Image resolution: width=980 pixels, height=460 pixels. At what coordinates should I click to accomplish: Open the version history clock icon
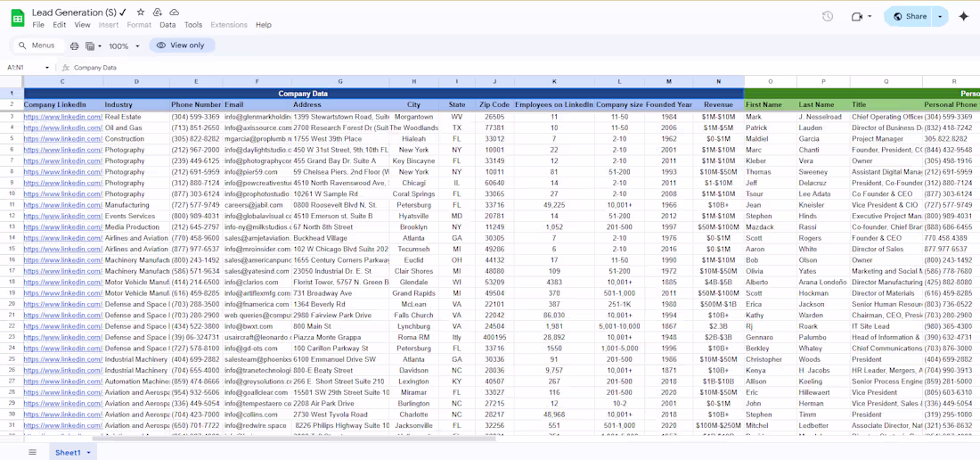coord(828,16)
